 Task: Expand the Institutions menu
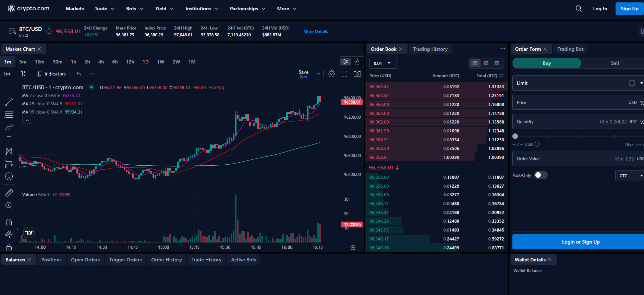tap(202, 9)
